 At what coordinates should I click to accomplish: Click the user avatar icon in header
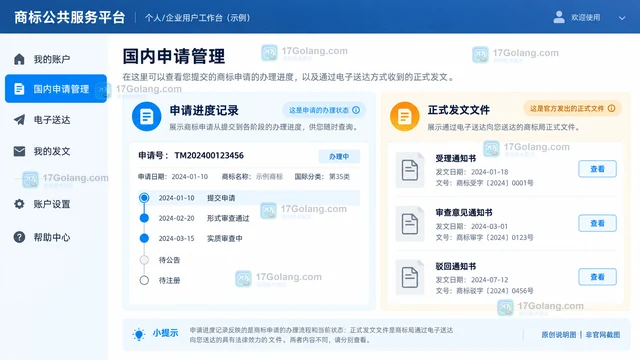[x=559, y=17]
